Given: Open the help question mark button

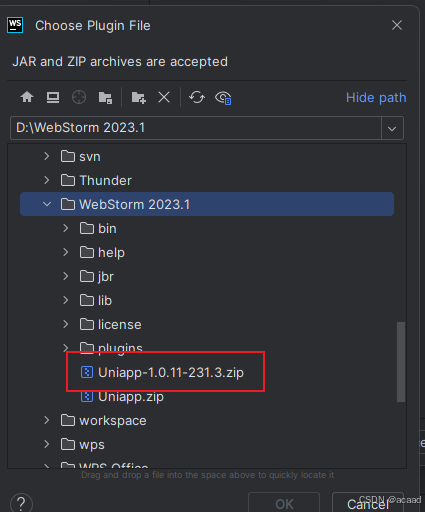Looking at the screenshot, I should [21, 503].
